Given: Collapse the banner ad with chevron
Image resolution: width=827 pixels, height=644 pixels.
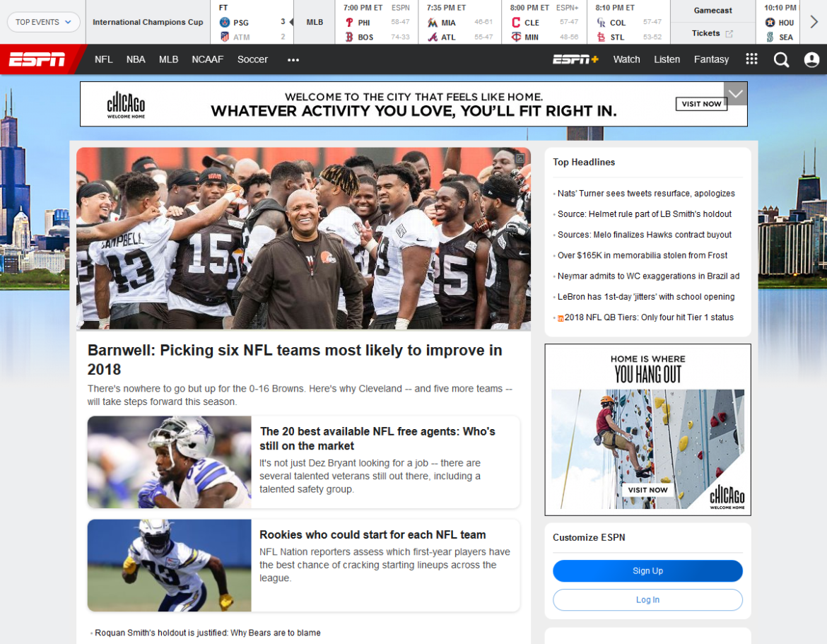Looking at the screenshot, I should point(735,93).
